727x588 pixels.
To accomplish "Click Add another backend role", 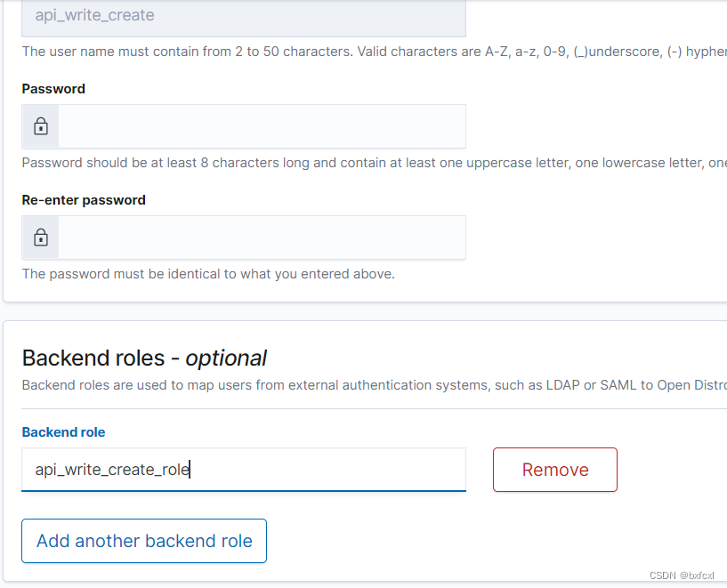I will click(143, 540).
